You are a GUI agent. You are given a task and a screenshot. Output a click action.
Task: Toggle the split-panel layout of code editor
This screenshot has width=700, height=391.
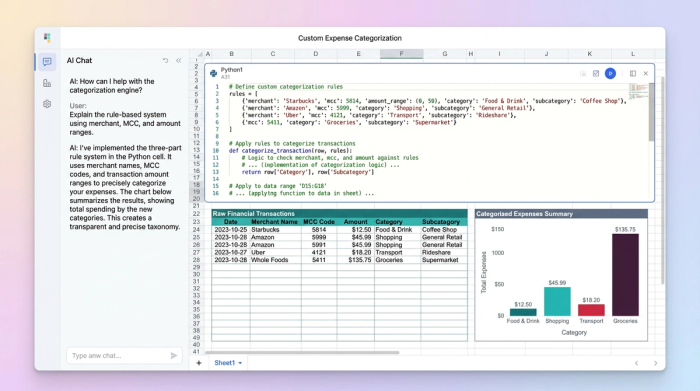[x=633, y=74]
